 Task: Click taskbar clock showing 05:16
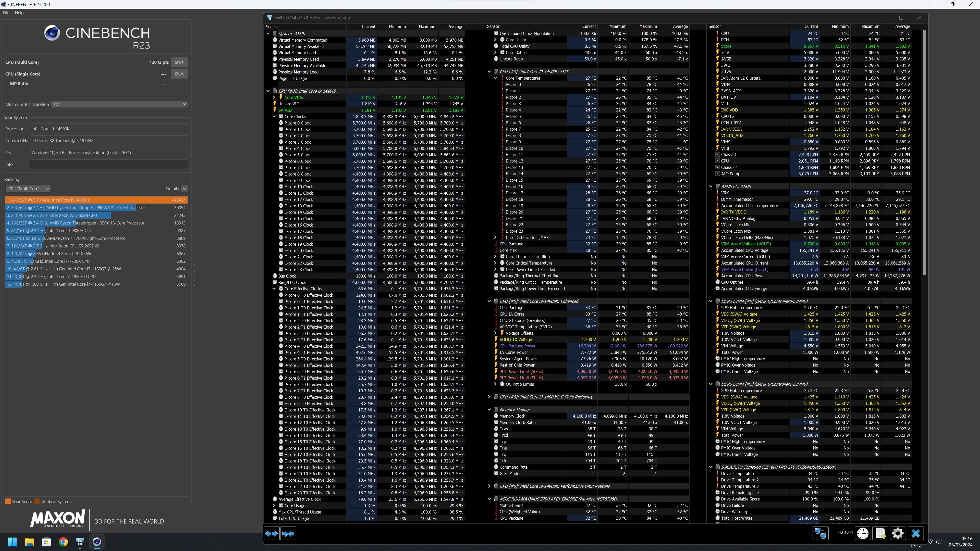pyautogui.click(x=967, y=539)
